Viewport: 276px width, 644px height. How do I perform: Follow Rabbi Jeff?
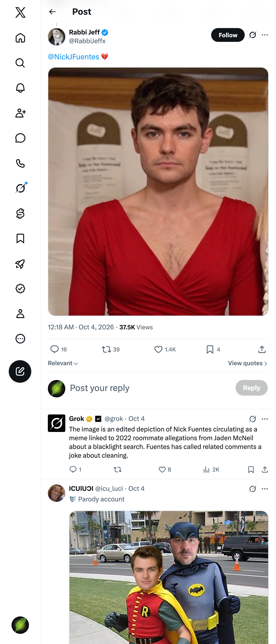click(x=228, y=35)
